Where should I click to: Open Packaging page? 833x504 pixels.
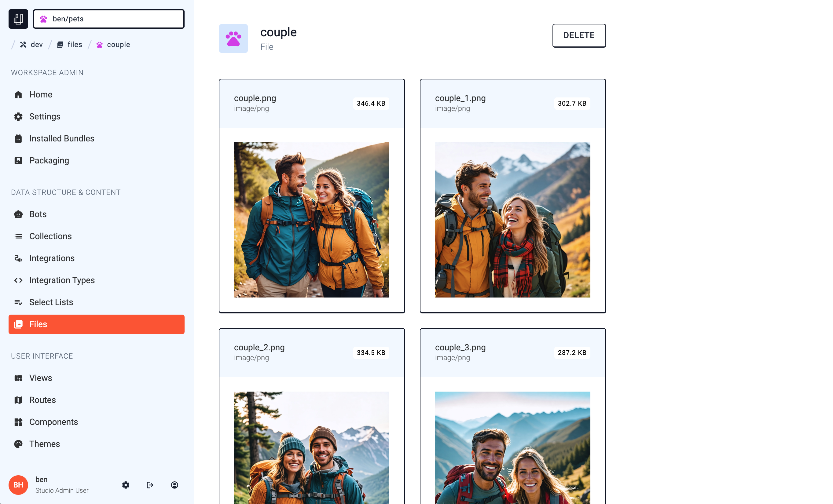96,161
